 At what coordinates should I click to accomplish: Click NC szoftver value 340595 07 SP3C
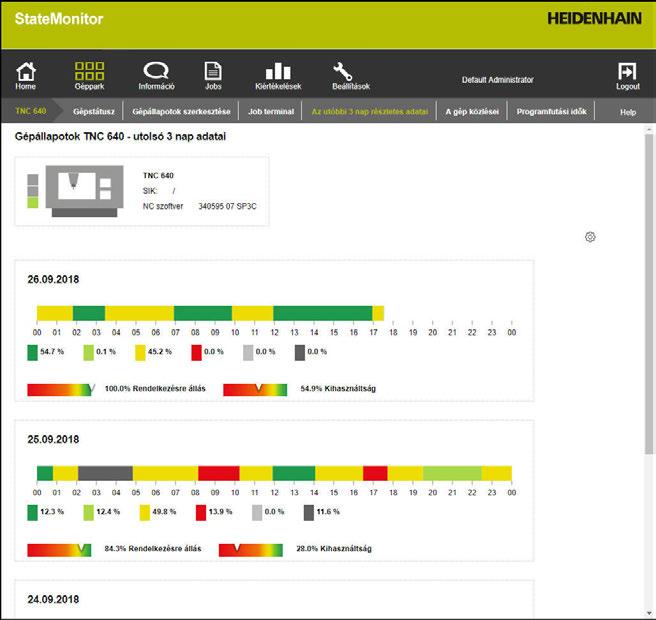[x=227, y=206]
